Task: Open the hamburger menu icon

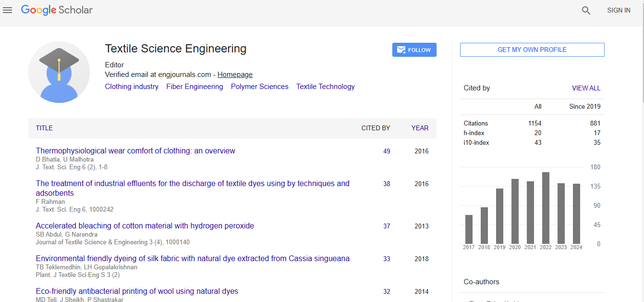Action: (7, 10)
